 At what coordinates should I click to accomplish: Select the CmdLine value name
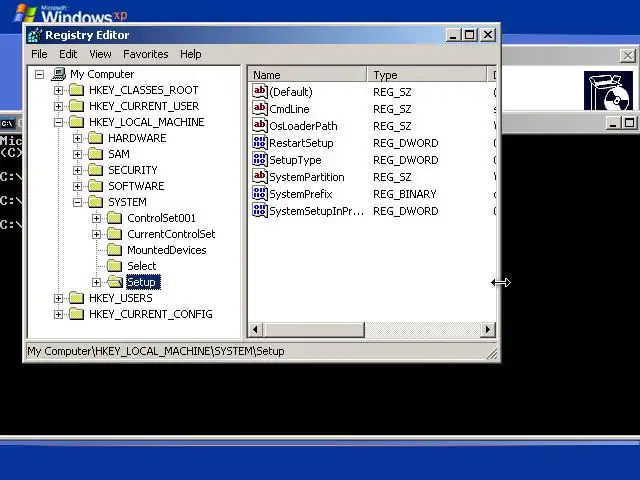click(x=289, y=109)
